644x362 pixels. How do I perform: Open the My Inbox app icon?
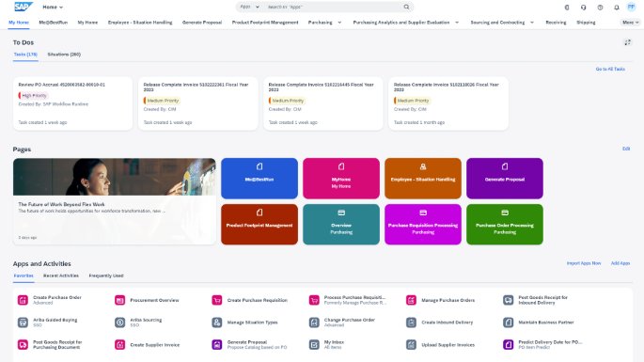pyautogui.click(x=314, y=345)
